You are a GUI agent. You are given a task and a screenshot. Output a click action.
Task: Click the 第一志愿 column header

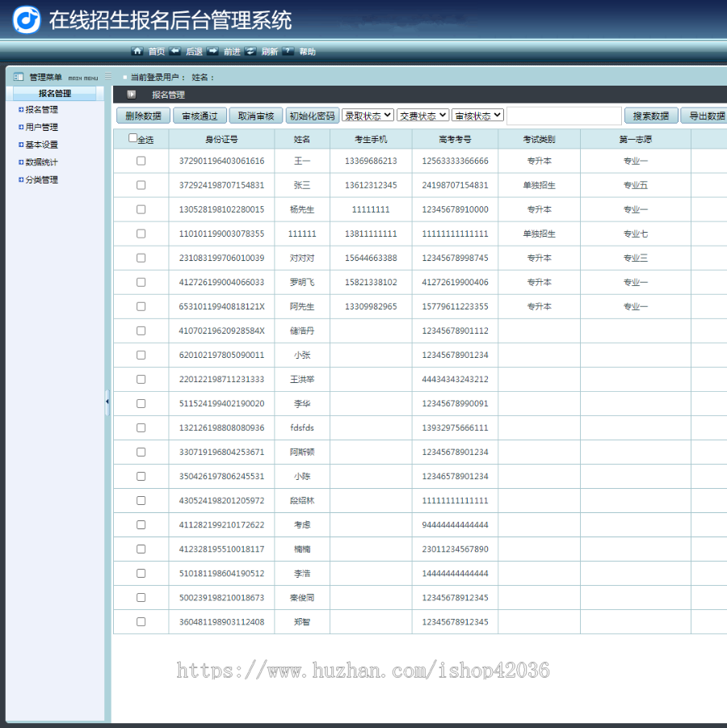coord(636,139)
